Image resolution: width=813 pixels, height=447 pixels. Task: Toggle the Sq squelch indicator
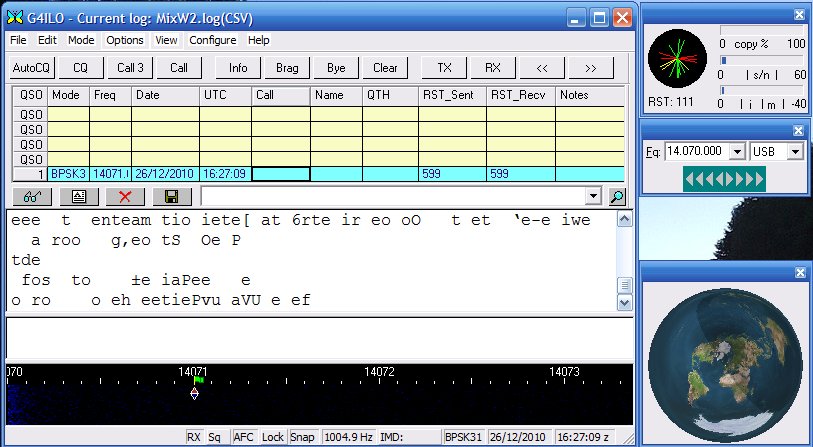(x=215, y=437)
